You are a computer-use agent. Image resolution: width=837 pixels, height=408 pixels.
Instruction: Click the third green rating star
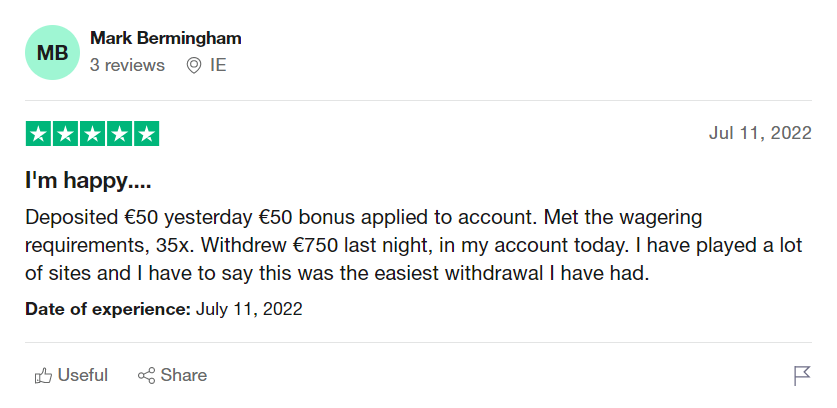coord(92,134)
